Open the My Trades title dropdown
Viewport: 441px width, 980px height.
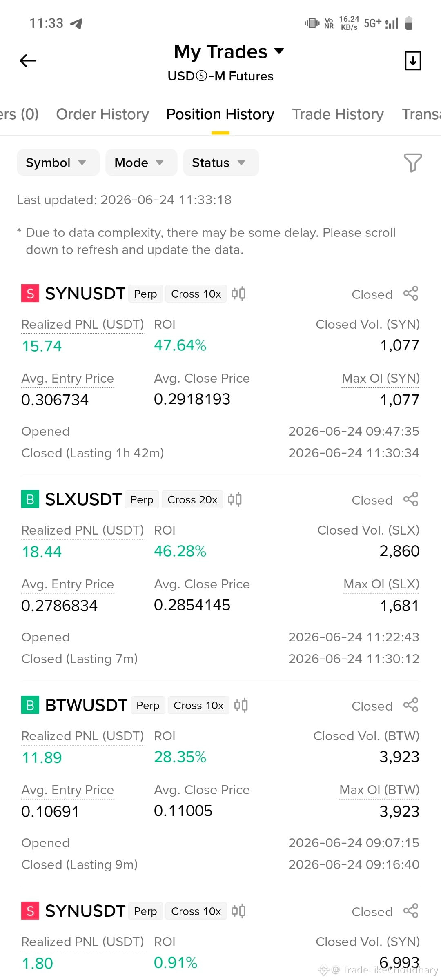pos(229,51)
